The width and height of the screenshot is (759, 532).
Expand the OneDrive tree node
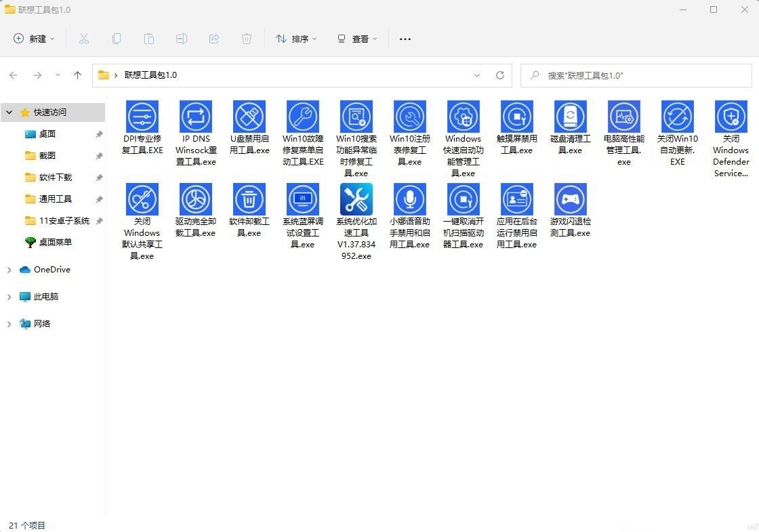9,270
